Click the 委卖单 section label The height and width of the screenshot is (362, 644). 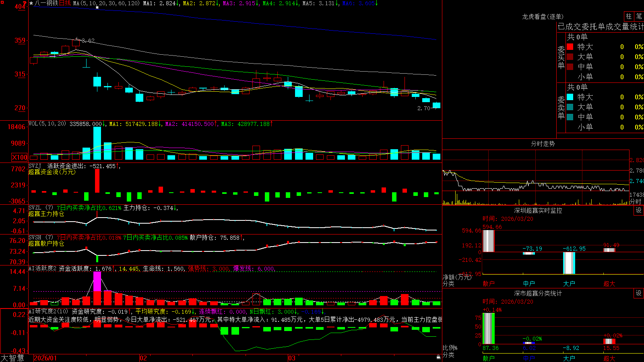tap(561, 107)
